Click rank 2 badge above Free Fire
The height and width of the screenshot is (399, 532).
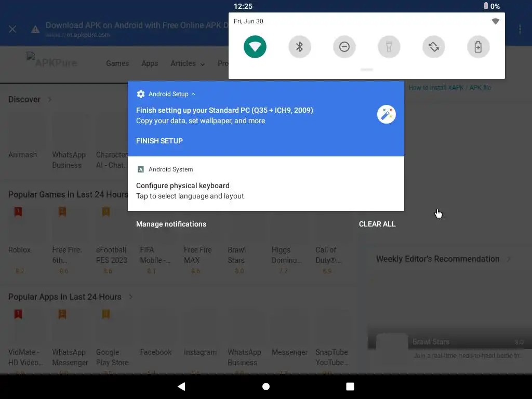tap(62, 212)
